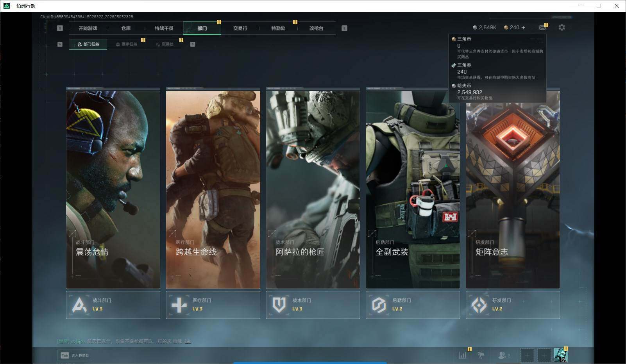This screenshot has height=364, width=626.
Task: Click the 后勤部门 LV.2 button
Action: click(413, 305)
